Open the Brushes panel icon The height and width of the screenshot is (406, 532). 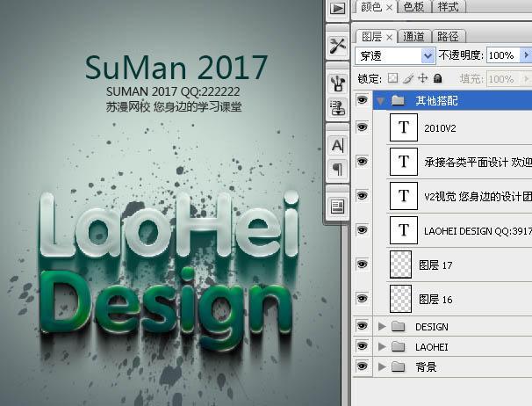point(337,83)
